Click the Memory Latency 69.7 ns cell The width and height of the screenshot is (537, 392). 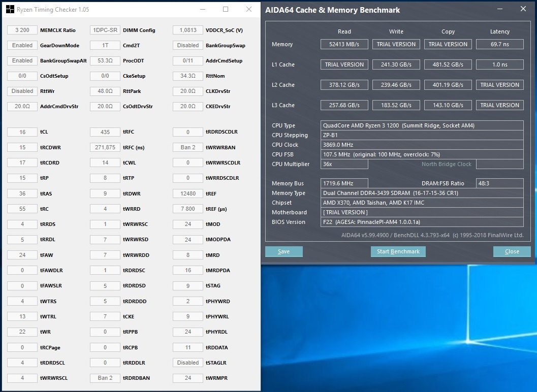click(x=500, y=44)
